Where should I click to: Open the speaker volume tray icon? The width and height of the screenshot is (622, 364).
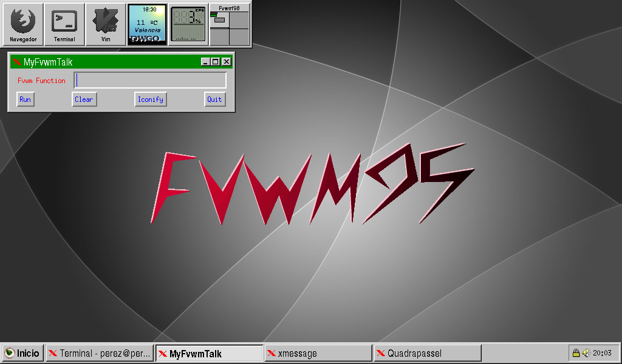[x=586, y=352]
